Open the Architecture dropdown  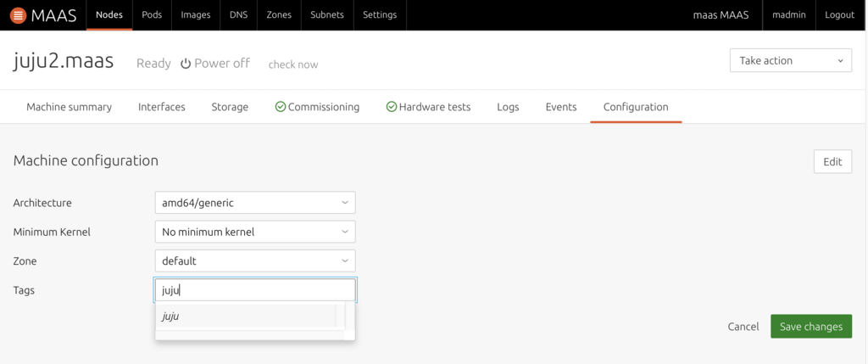[255, 203]
